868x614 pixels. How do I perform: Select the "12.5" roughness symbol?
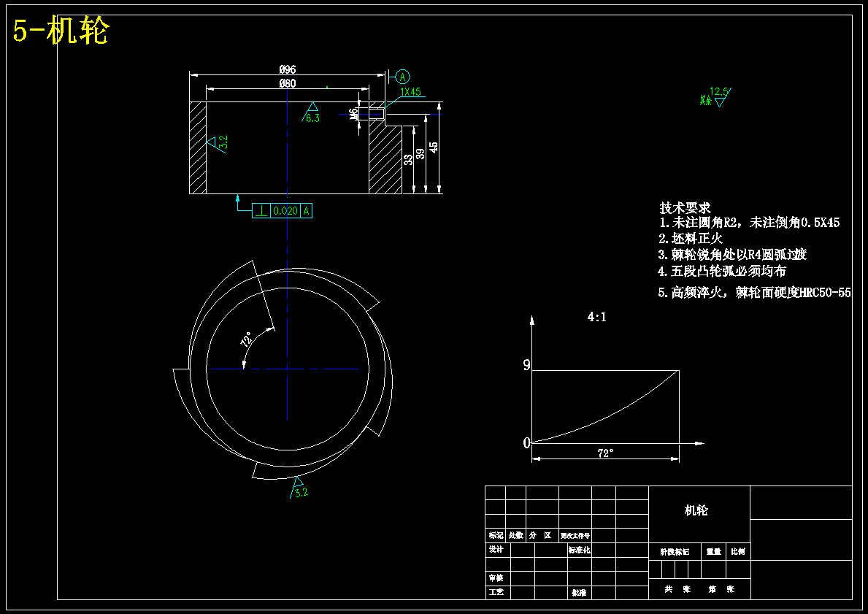click(x=719, y=96)
